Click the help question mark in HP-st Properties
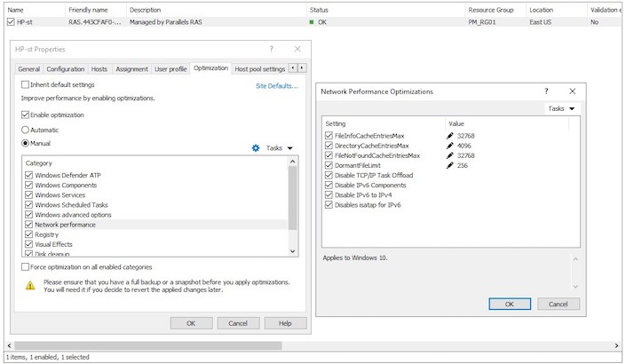Viewport: 626px width, 364px height. tap(272, 49)
